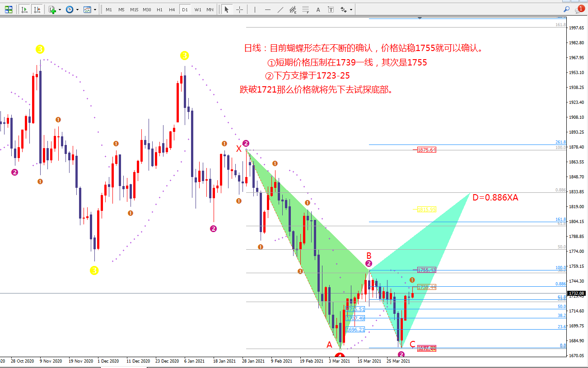
Task: Open the arrows objects dropdown
Action: (x=351, y=9)
